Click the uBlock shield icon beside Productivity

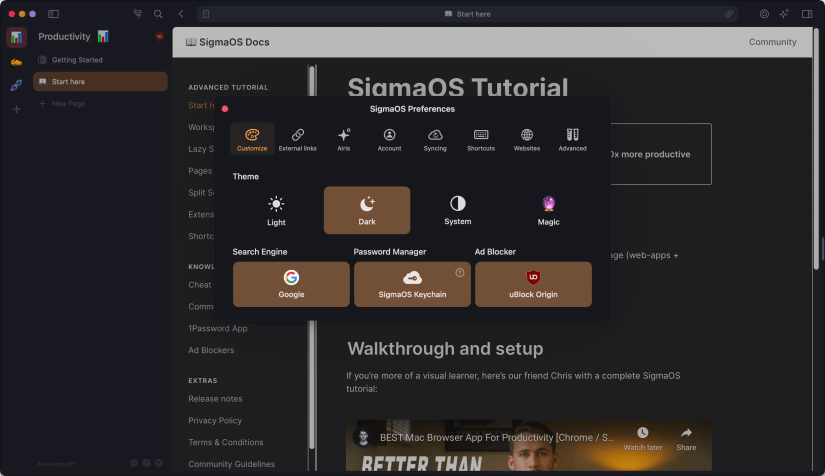pyautogui.click(x=159, y=36)
